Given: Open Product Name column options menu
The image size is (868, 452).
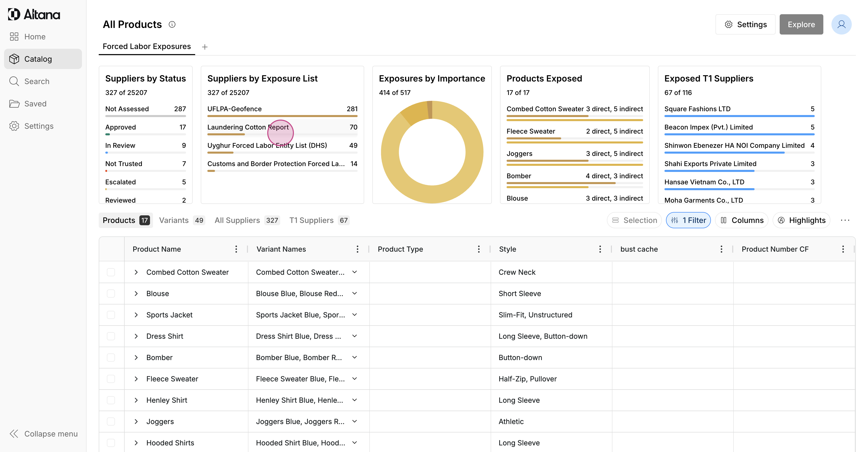Looking at the screenshot, I should tap(236, 249).
